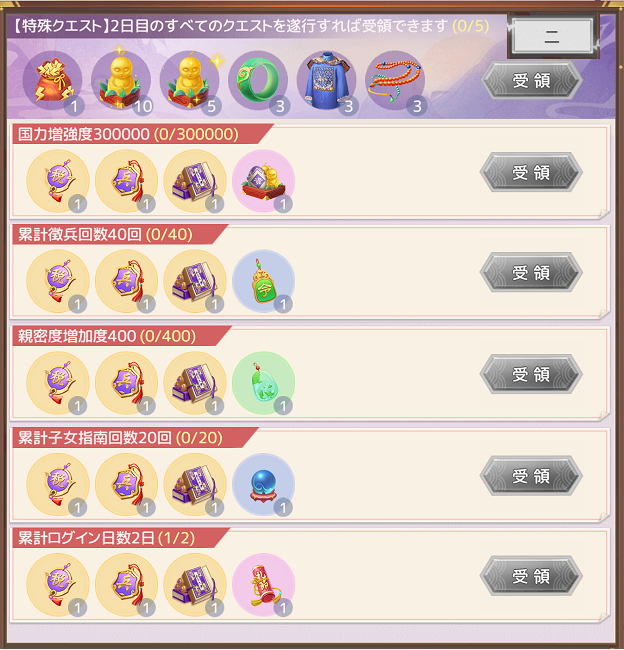This screenshot has height=650, width=624.
Task: Click 受領 button for special quest reward
Action: coord(532,80)
